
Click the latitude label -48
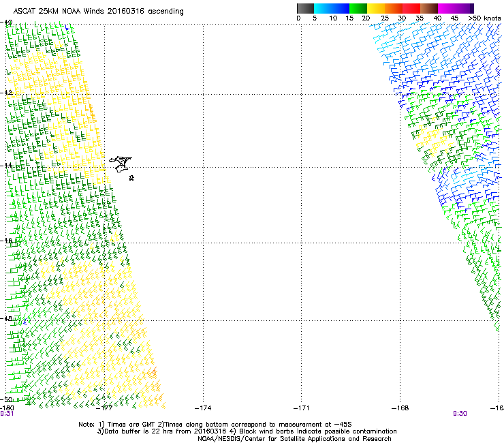[x=7, y=318]
